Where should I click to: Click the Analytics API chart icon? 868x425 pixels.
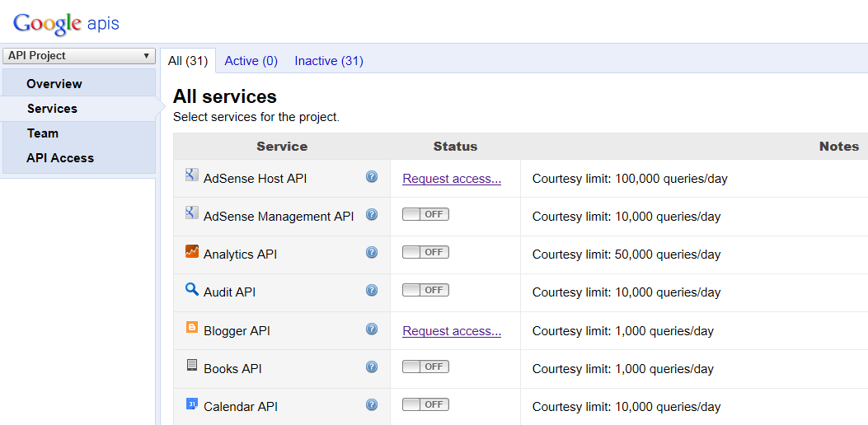tap(192, 252)
